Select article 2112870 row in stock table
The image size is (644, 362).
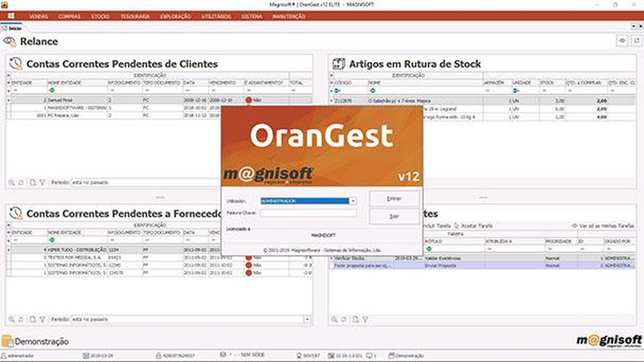[x=482, y=100]
